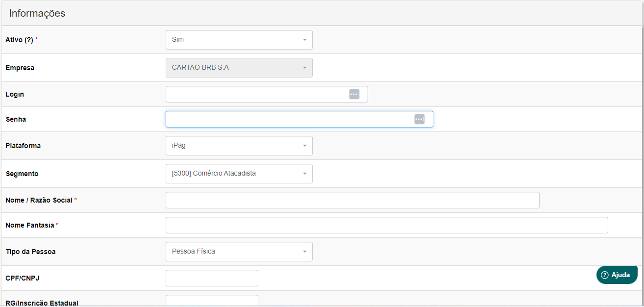Open the Ajuda help button

[617, 275]
